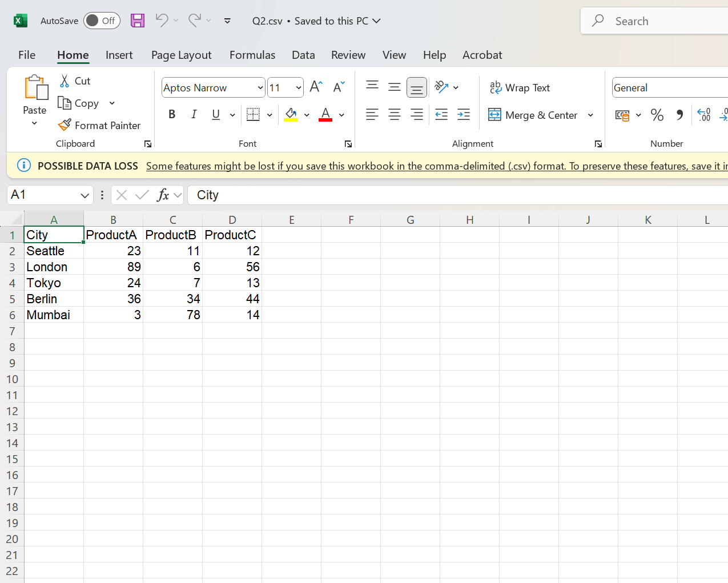Viewport: 728px width, 583px height.
Task: Click the Center alignment icon
Action: pyautogui.click(x=395, y=115)
